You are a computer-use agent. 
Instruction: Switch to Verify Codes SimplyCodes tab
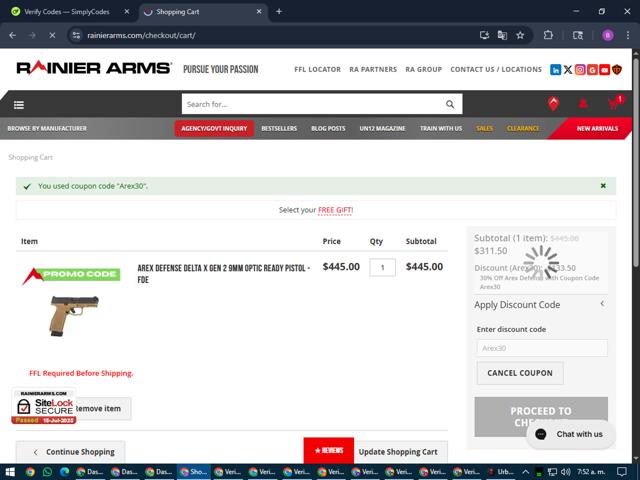click(67, 12)
